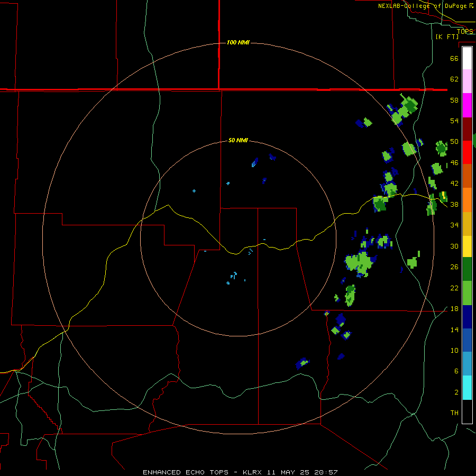Click the 100 NMI range ring label
Screen dimensions: 476x476
click(x=238, y=42)
